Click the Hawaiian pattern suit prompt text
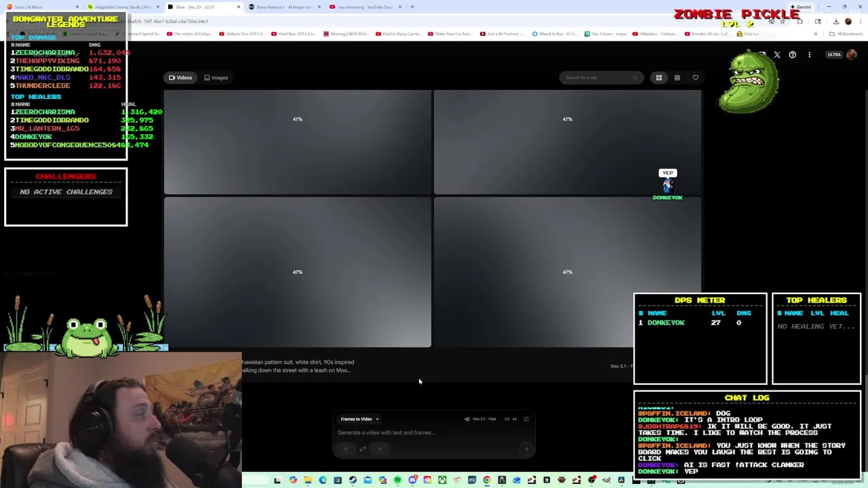Viewport: 868px width, 488px height. pyautogui.click(x=298, y=366)
